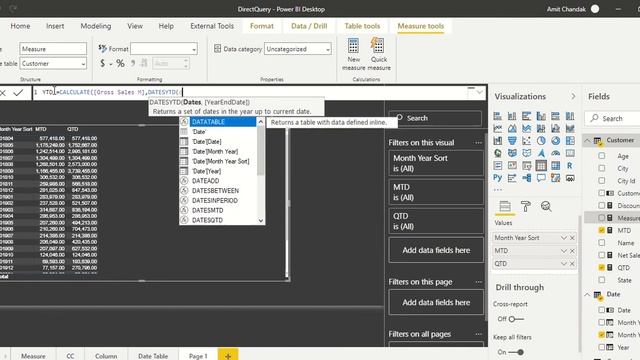Select DATESBETWEEN from autocomplete list

coord(215,191)
